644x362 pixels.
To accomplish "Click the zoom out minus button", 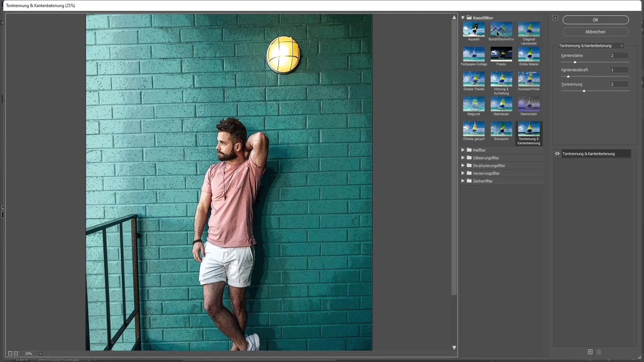I will [x=10, y=353].
